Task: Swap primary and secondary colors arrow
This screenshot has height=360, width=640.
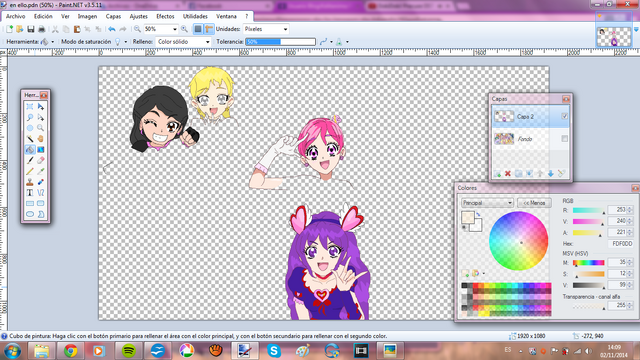Action: [478, 214]
